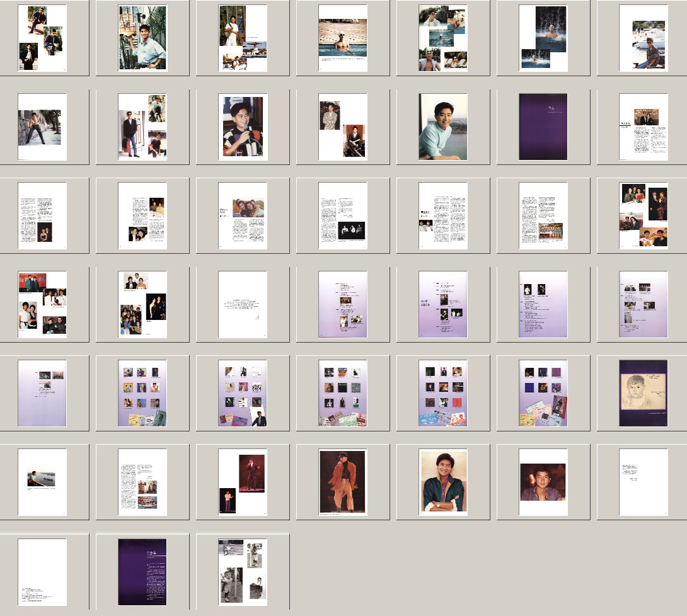Open text page with small left-margin photo
Image resolution: width=687 pixels, height=616 pixels.
(x=443, y=215)
